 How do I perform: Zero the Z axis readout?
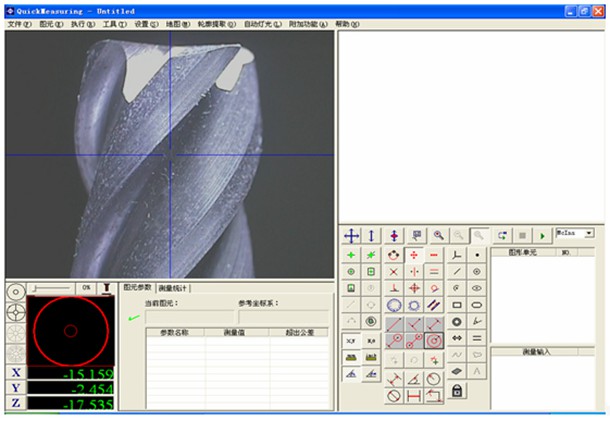tap(15, 404)
